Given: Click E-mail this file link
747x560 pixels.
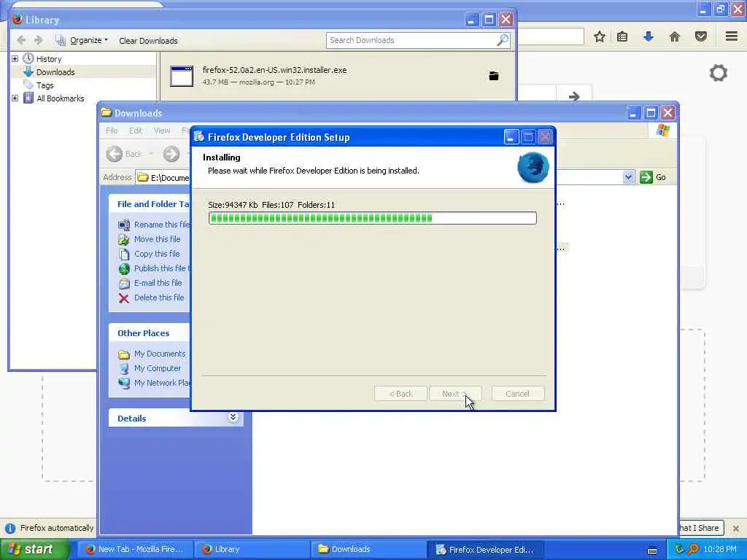Looking at the screenshot, I should (x=158, y=283).
